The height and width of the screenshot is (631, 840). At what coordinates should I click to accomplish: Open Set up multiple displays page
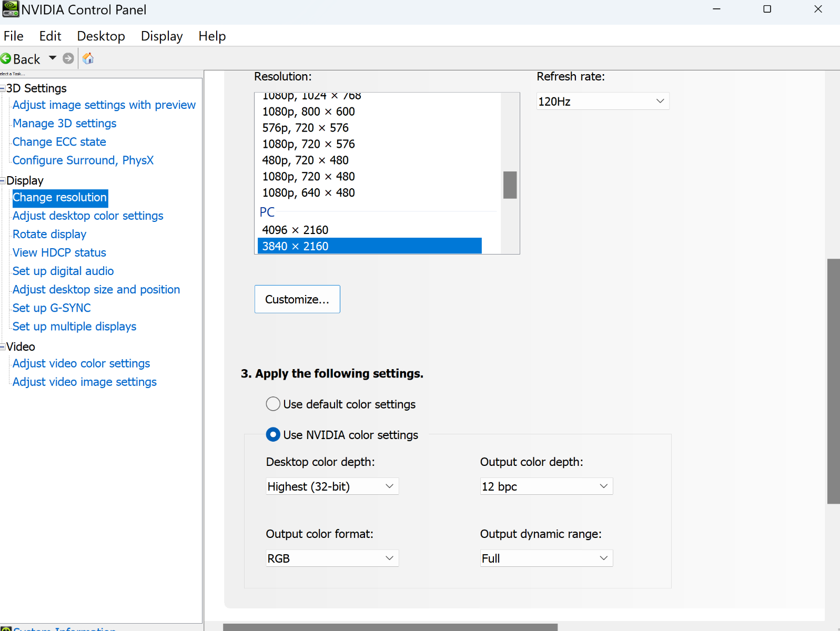pos(74,327)
